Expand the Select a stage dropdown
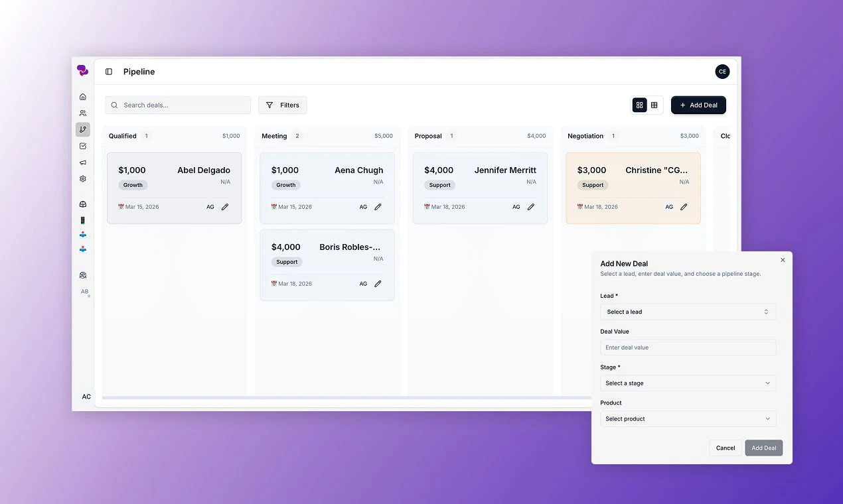The height and width of the screenshot is (504, 843). [x=688, y=383]
